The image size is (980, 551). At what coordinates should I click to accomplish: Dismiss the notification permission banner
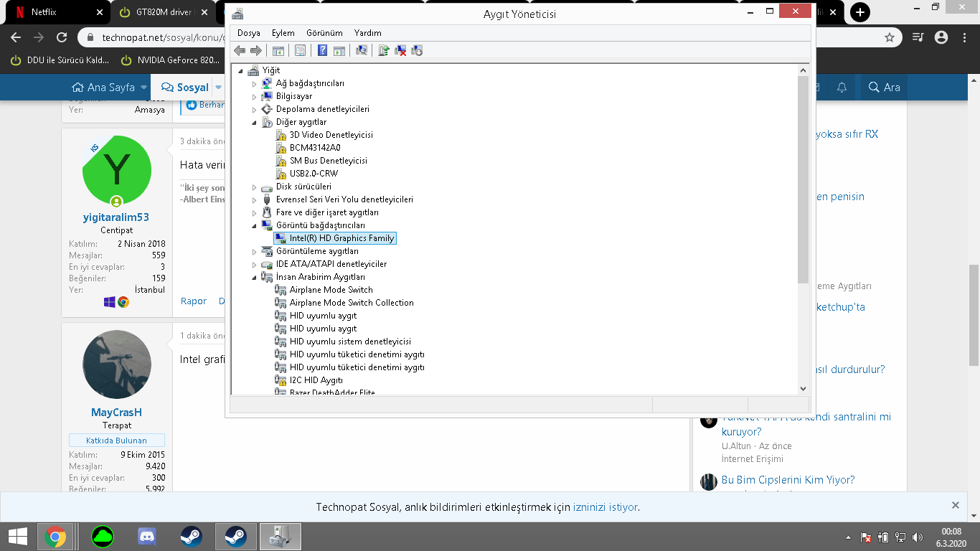click(956, 505)
